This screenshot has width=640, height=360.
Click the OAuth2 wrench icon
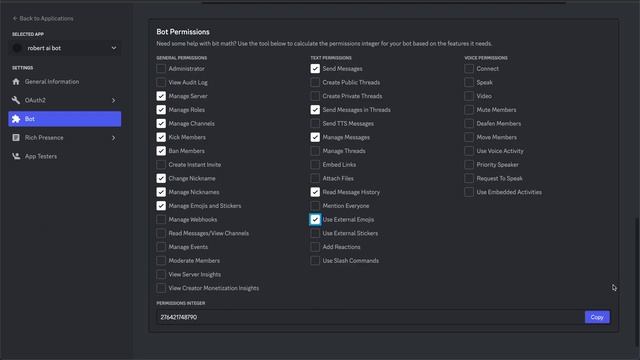(16, 100)
